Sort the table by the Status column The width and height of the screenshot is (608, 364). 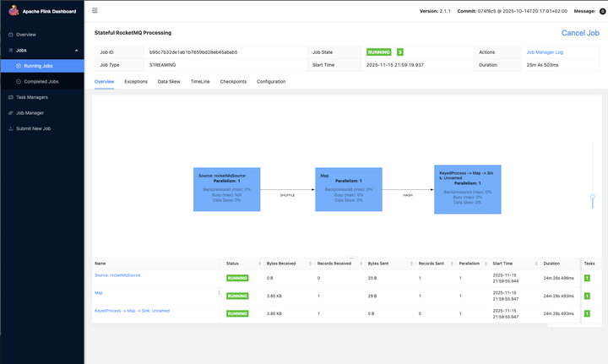pos(260,263)
